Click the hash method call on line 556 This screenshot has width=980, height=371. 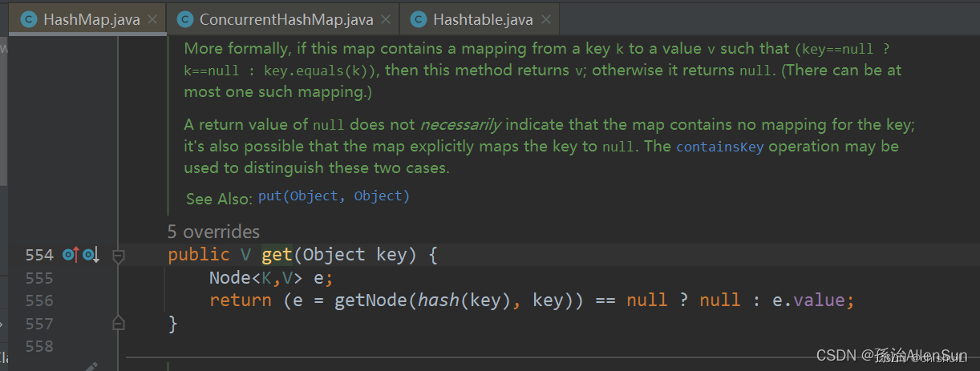[423, 300]
